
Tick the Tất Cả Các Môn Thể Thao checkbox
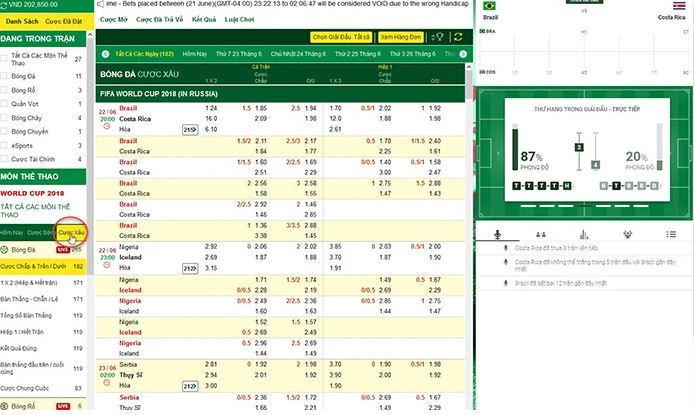4,58
